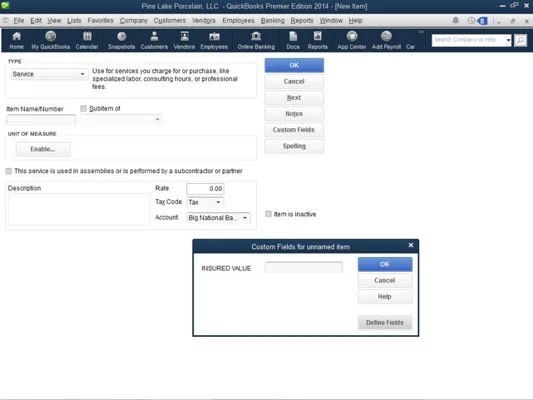The width and height of the screenshot is (533, 400).
Task: Run the Spelling check button
Action: click(x=294, y=146)
